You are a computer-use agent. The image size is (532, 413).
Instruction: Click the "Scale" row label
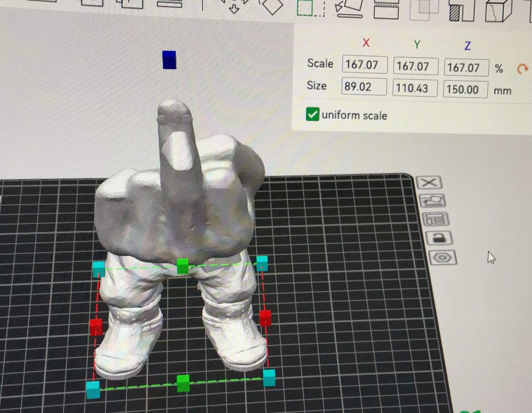(x=320, y=63)
